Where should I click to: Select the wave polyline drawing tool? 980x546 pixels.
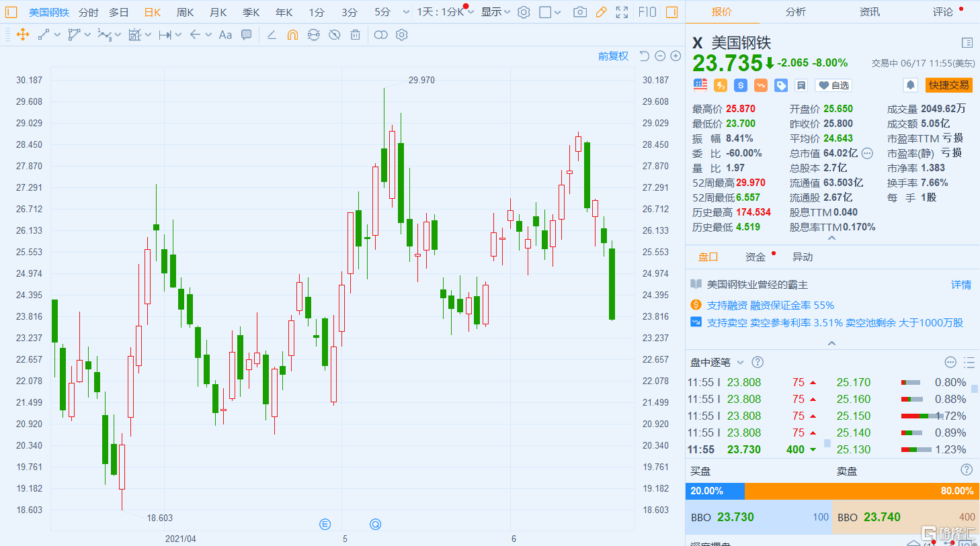point(104,35)
